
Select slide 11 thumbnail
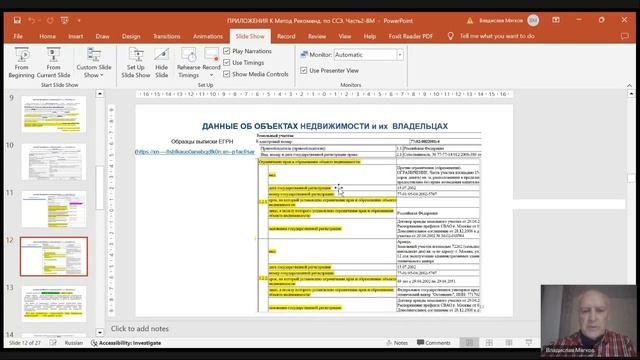[x=54, y=209]
